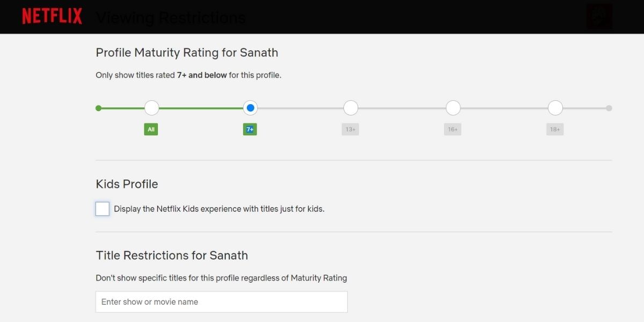The width and height of the screenshot is (644, 322).
Task: Click the gray "13+" badge label
Action: [x=350, y=129]
